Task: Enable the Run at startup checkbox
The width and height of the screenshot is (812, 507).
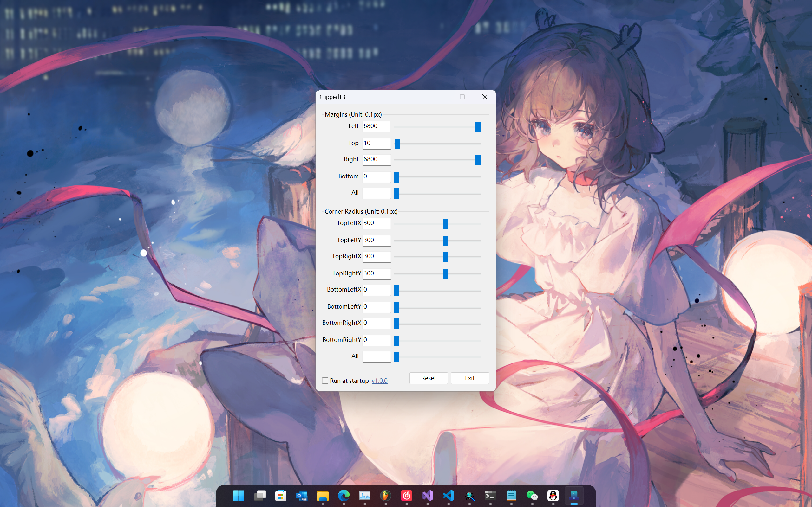Action: [325, 381]
